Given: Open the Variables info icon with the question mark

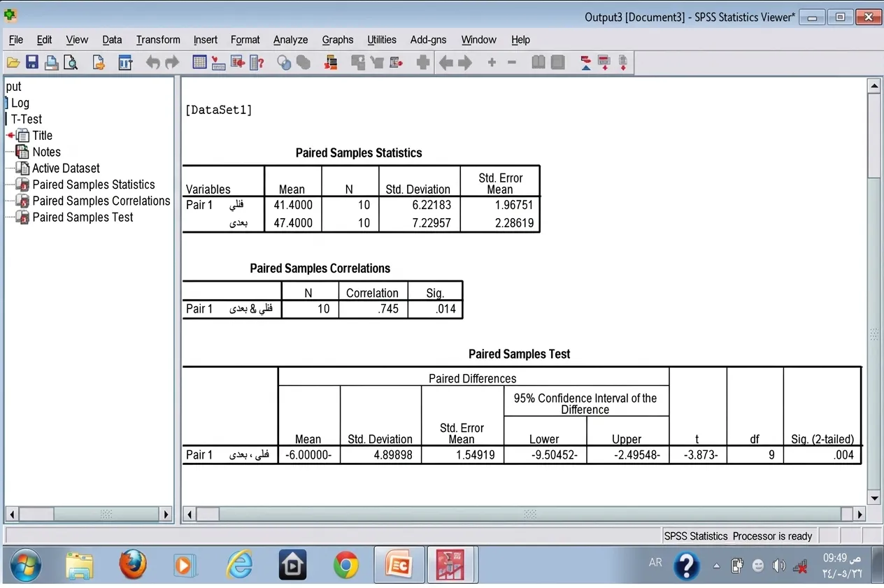Looking at the screenshot, I should click(257, 63).
